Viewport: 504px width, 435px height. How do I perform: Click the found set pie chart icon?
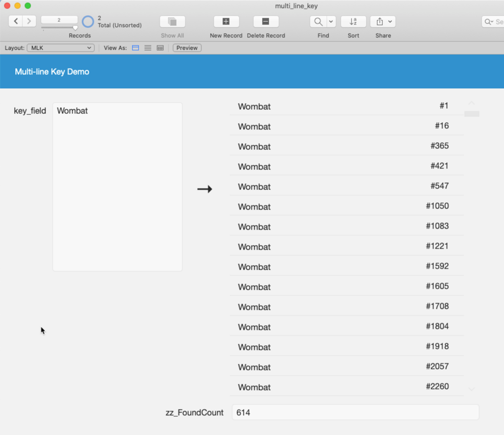[88, 22]
